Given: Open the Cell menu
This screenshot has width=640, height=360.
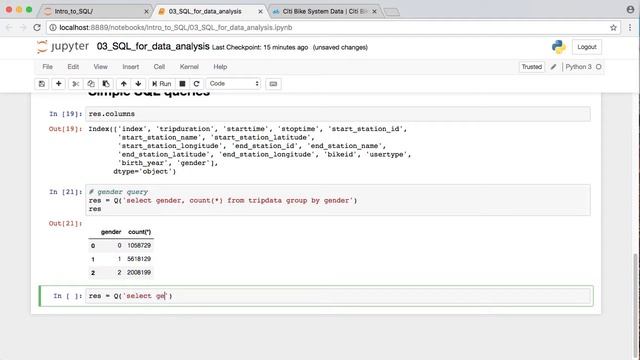Looking at the screenshot, I should click(159, 67).
